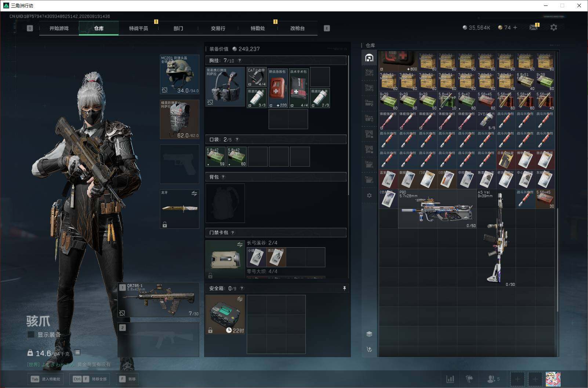Click swap icon on safe box
Screen dimensions: 588x388
point(240,299)
